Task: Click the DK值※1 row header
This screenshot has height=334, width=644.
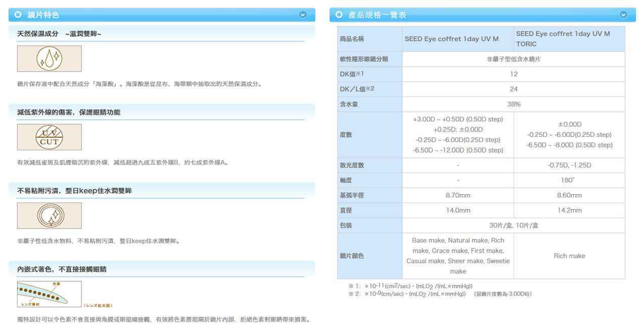Action: pos(370,74)
